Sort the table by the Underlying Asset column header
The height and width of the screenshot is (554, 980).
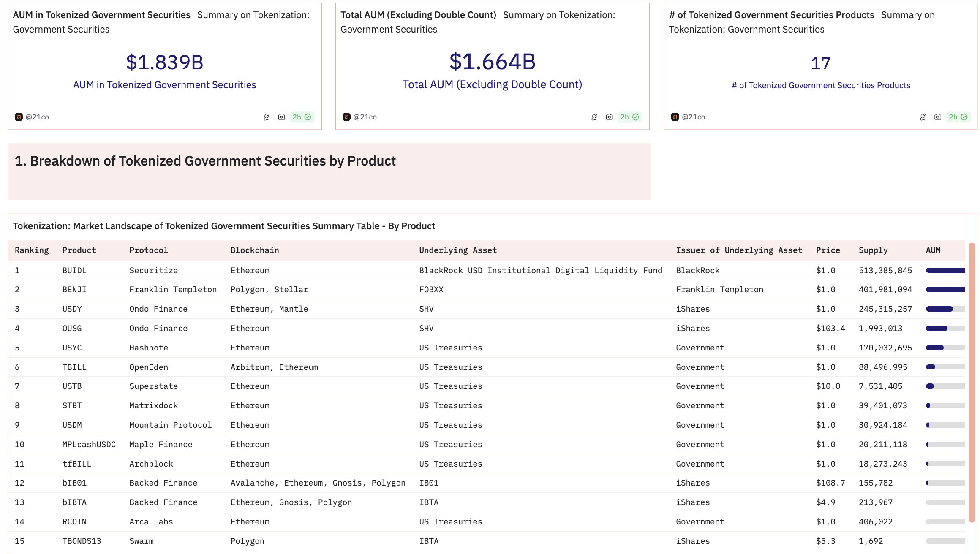point(458,250)
